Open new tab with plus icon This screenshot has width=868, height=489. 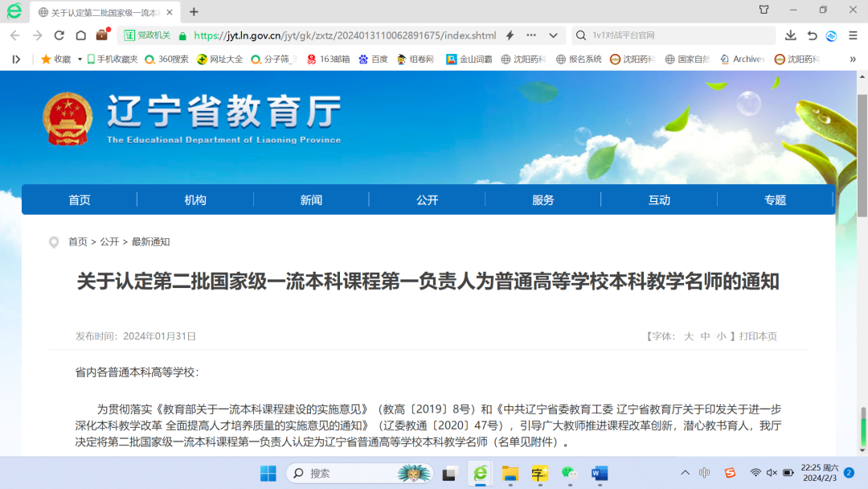click(194, 12)
